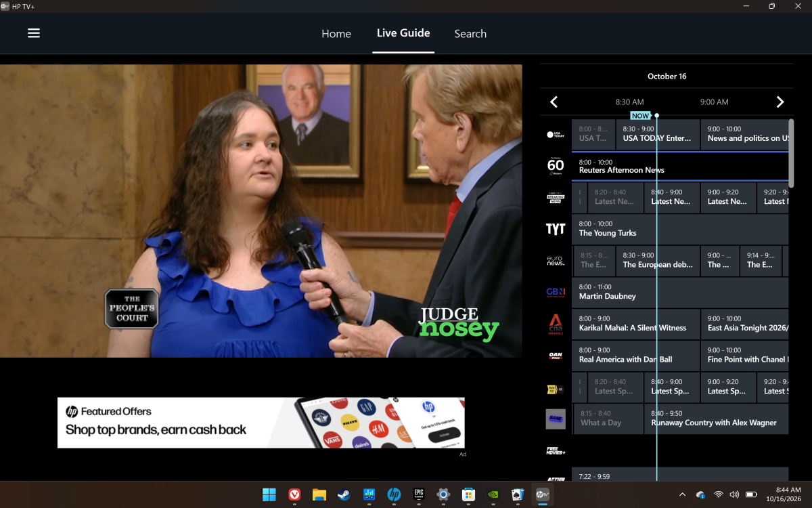Open the Action channel 7:22 - 9:59 program
Viewport: 812px width, 508px height.
pos(680,475)
